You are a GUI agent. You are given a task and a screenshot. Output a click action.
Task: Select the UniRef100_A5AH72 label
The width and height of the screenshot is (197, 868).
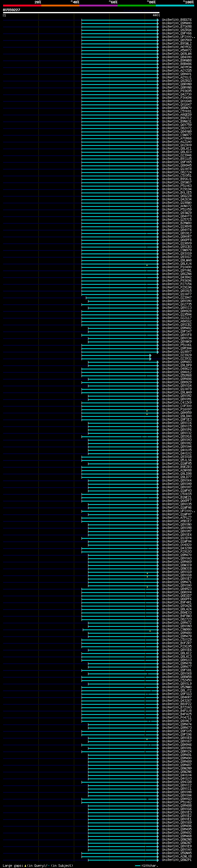tap(177, 50)
